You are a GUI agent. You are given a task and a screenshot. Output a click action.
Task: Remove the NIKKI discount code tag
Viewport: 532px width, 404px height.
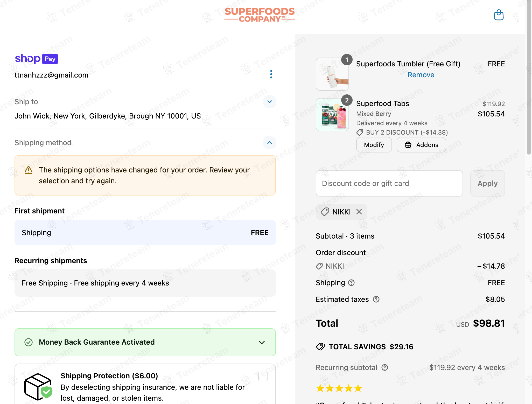pos(359,212)
